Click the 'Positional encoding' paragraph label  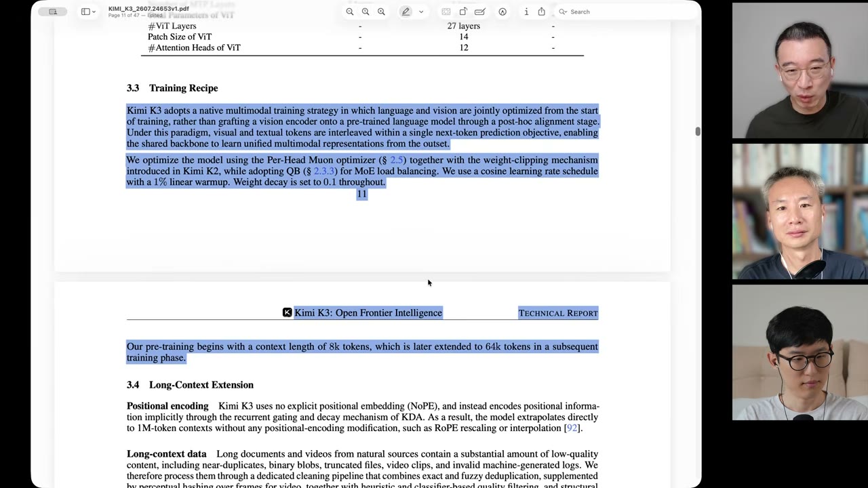point(167,406)
